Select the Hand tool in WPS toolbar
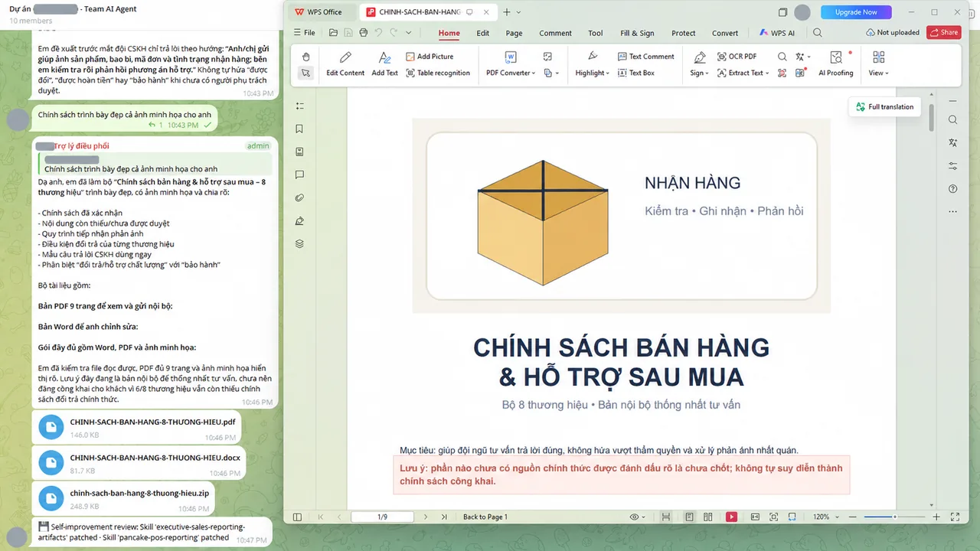980x551 pixels. [305, 57]
